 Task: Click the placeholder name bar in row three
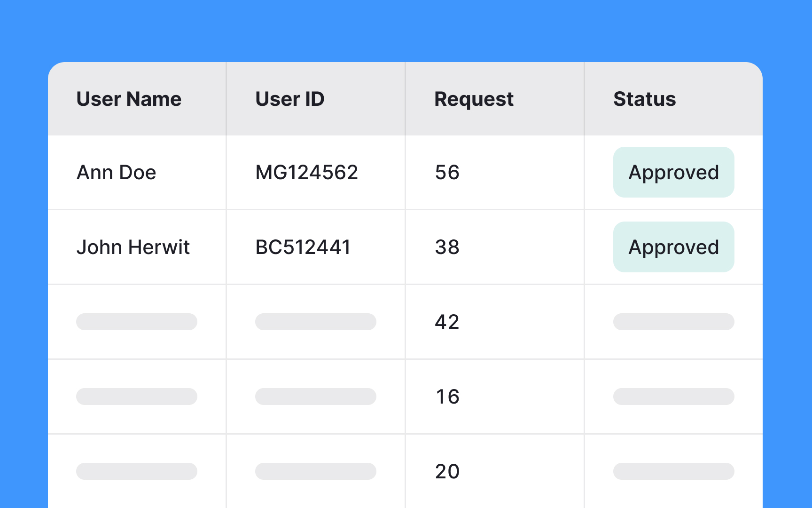pyautogui.click(x=136, y=322)
